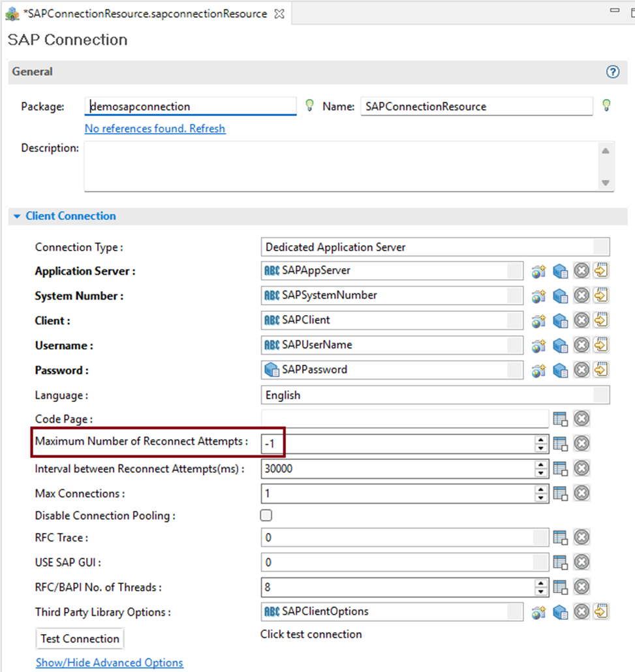Click the lightbulb hint beside Name field
The height and width of the screenshot is (672, 635).
pyautogui.click(x=606, y=105)
